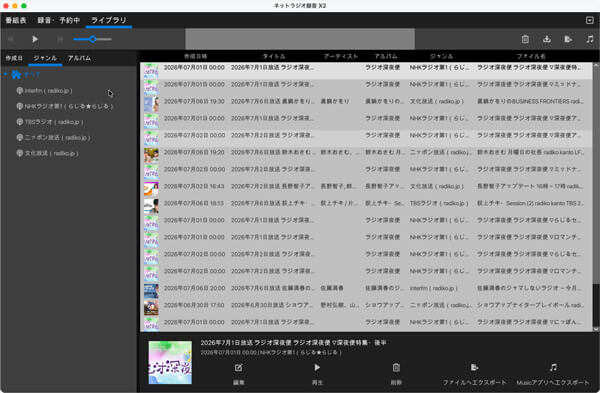
Task: Click the 編集 (edit) icon in details panel
Action: 238,368
